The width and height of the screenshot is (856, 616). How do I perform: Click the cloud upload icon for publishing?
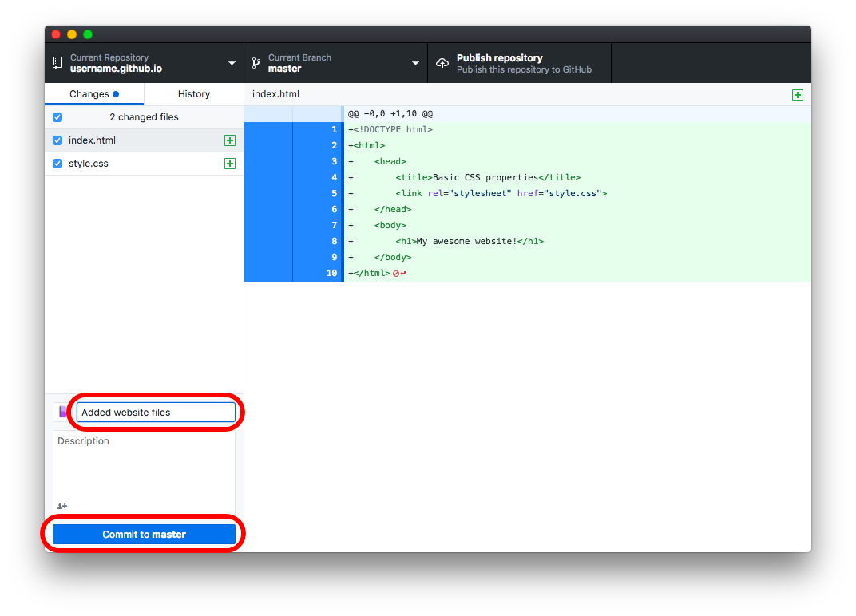click(x=442, y=62)
